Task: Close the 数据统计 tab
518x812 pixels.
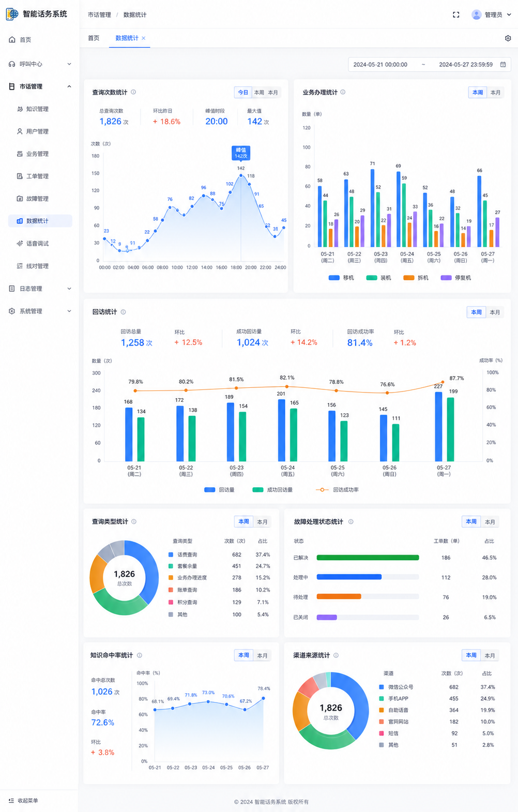Action: 144,38
